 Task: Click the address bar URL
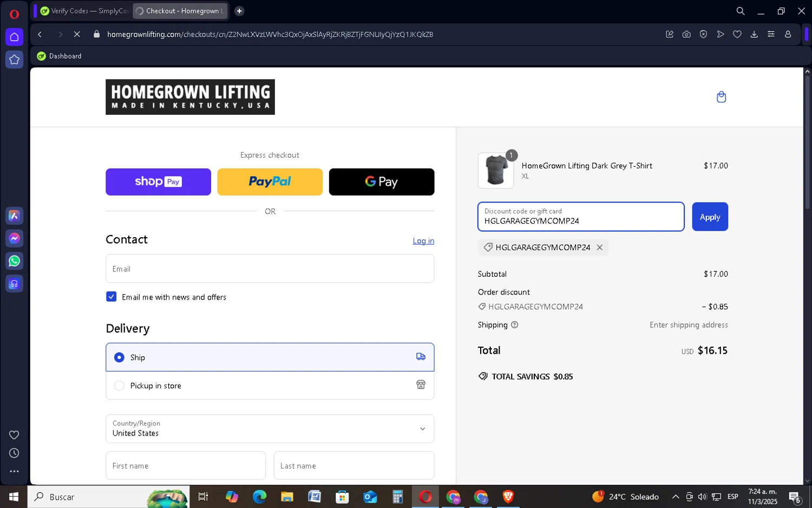click(270, 34)
